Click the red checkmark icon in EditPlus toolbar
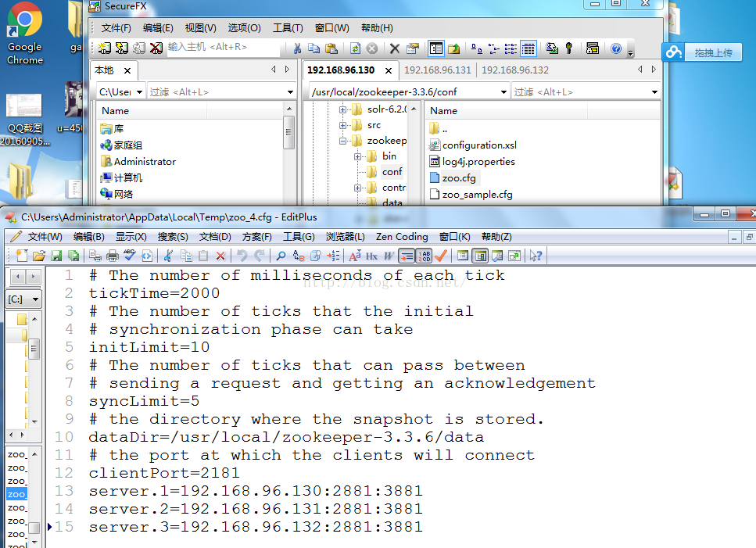 tap(441, 256)
